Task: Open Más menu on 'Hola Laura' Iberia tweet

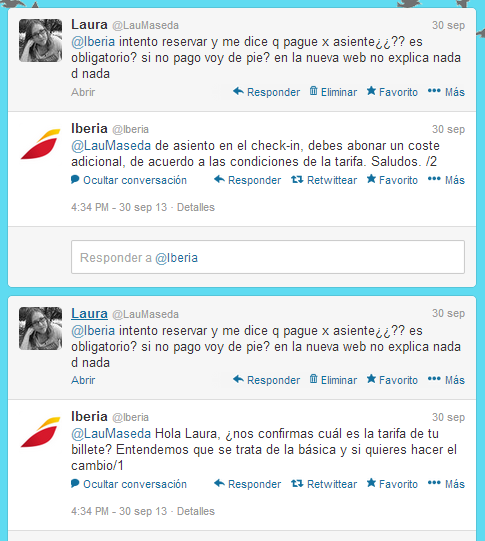Action: click(446, 484)
